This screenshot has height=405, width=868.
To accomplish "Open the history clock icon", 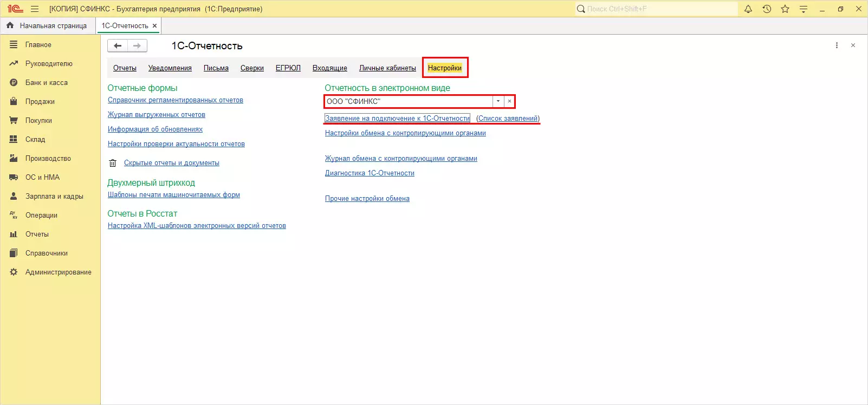I will tap(767, 9).
